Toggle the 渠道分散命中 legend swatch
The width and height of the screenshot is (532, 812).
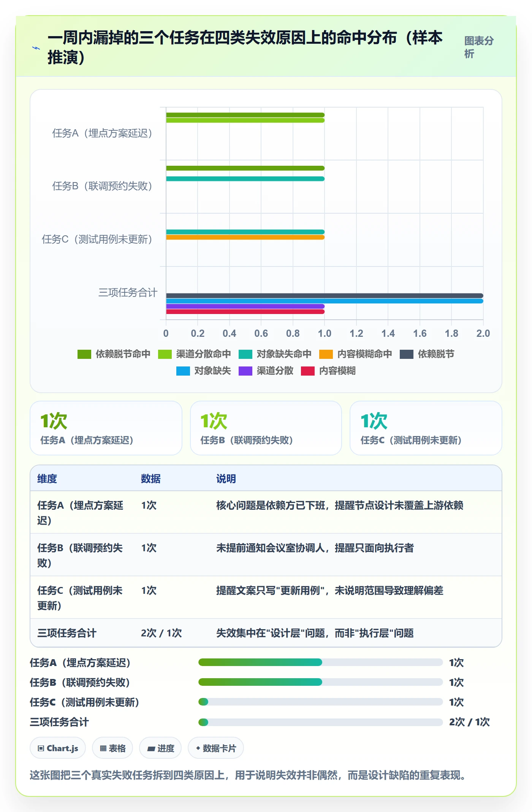[165, 354]
